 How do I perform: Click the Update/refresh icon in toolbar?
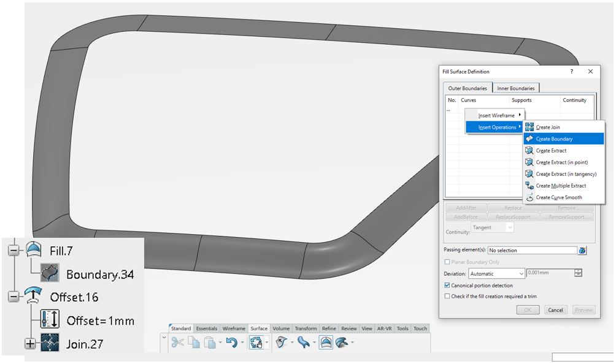[256, 343]
